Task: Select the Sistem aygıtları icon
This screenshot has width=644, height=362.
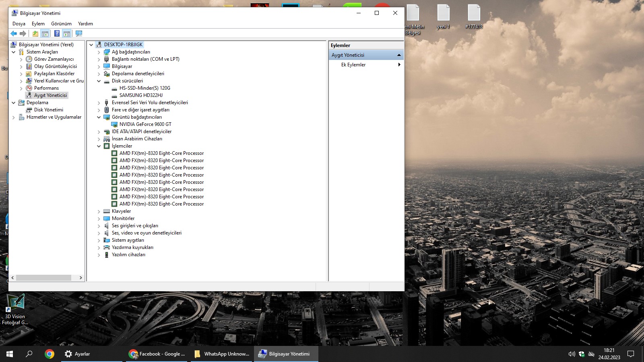Action: [x=107, y=240]
